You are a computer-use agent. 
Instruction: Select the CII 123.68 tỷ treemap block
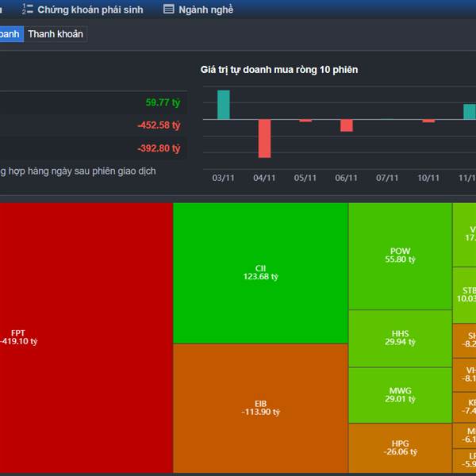tap(260, 273)
